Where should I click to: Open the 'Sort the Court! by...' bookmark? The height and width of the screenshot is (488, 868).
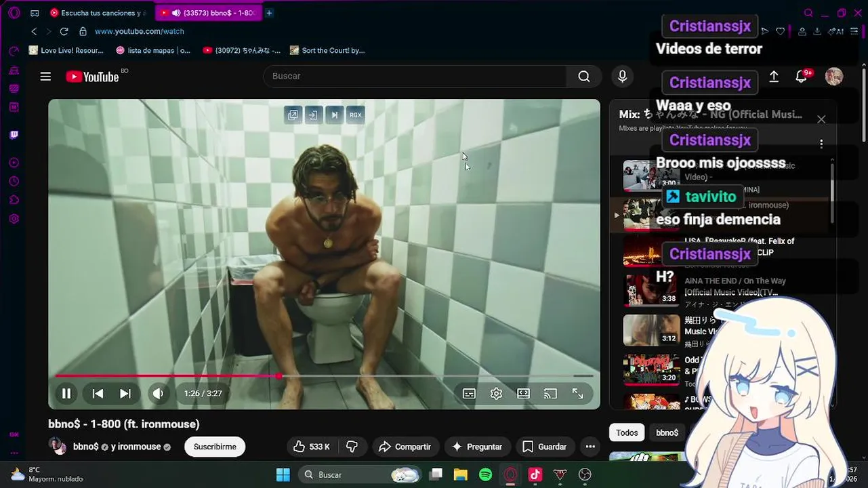pos(327,50)
